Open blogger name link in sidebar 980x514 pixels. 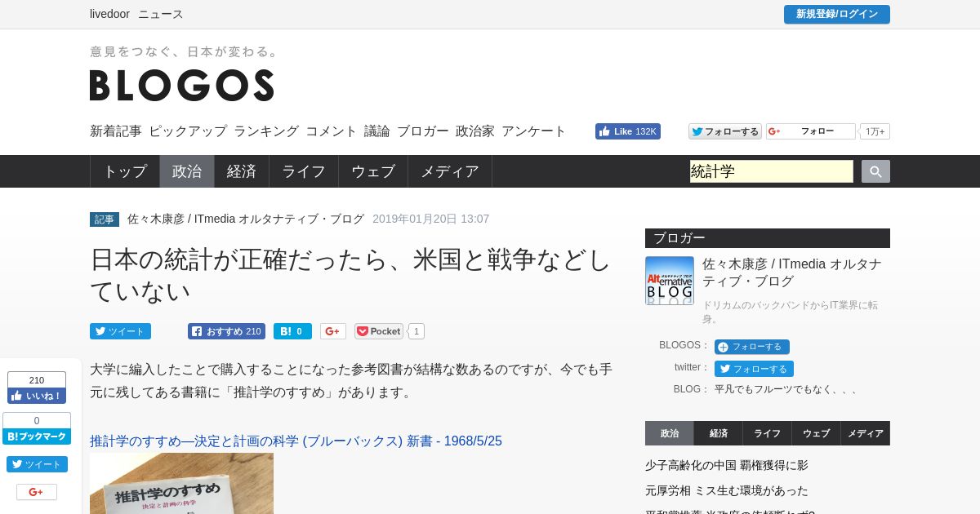coord(792,273)
